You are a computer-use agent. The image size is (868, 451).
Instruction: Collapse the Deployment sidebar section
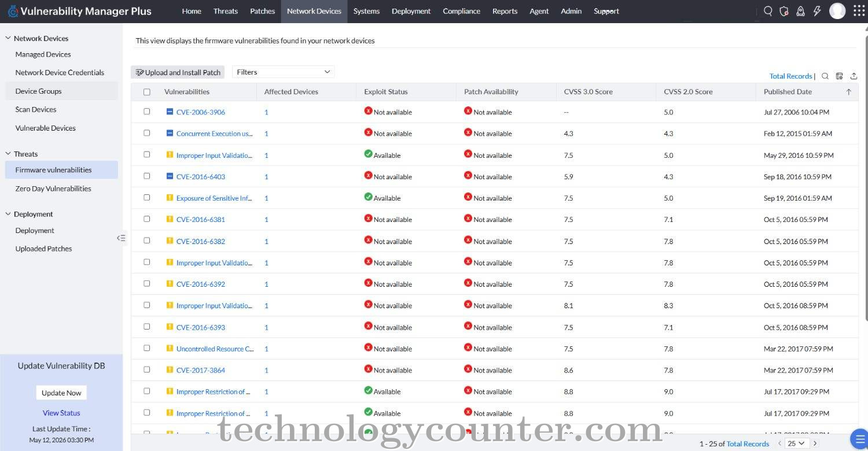tap(8, 214)
